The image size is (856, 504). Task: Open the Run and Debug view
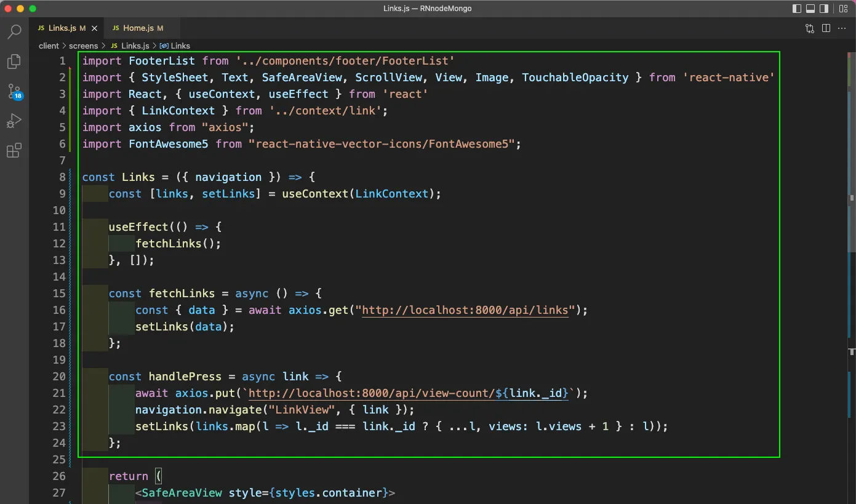pos(14,121)
